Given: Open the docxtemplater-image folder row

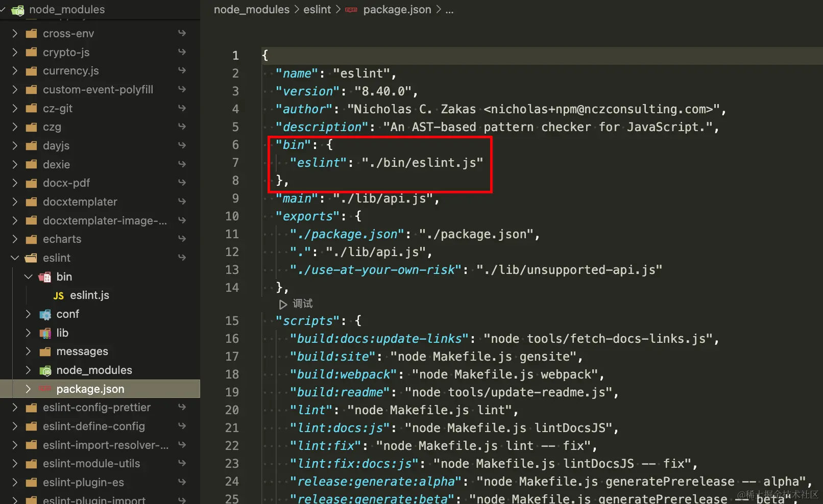Looking at the screenshot, I should point(100,220).
